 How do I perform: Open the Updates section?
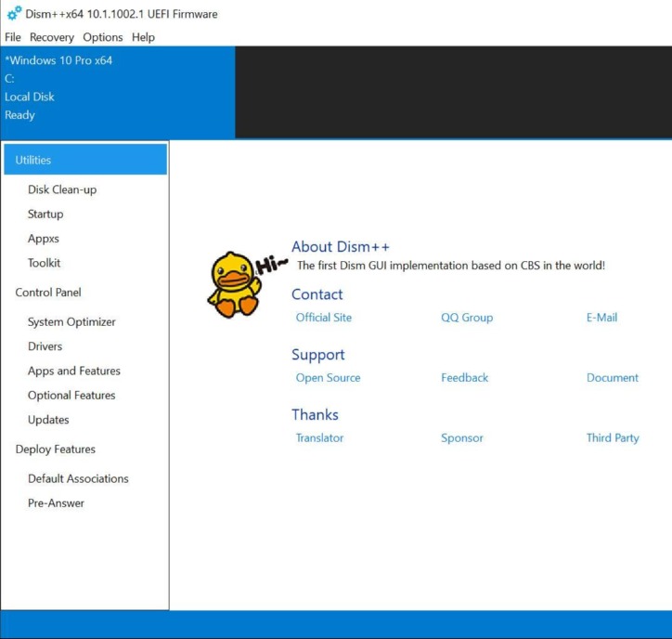48,420
